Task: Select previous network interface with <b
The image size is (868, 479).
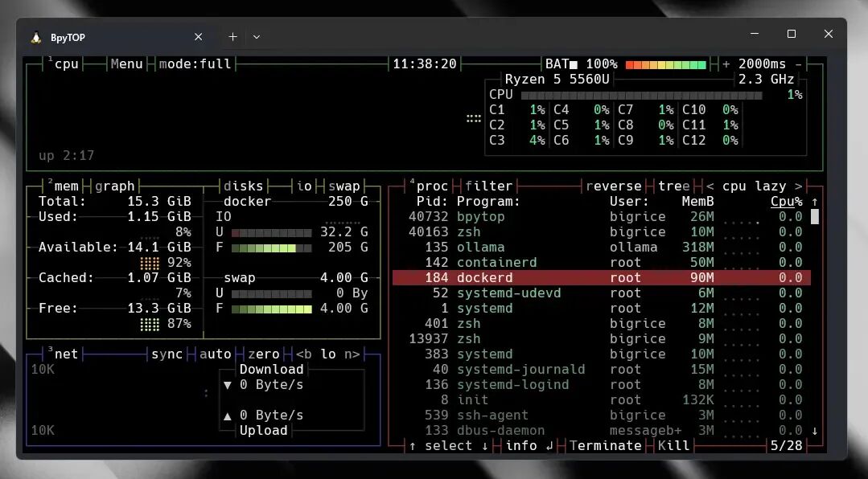Action: pyautogui.click(x=303, y=354)
